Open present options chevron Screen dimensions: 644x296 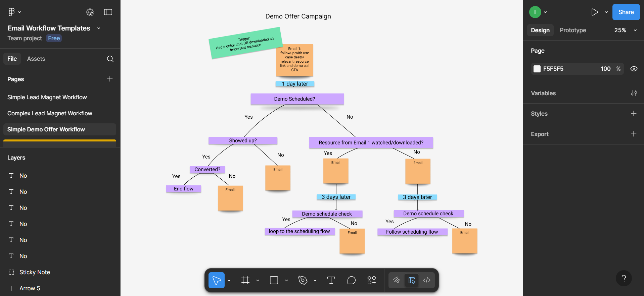pyautogui.click(x=606, y=12)
